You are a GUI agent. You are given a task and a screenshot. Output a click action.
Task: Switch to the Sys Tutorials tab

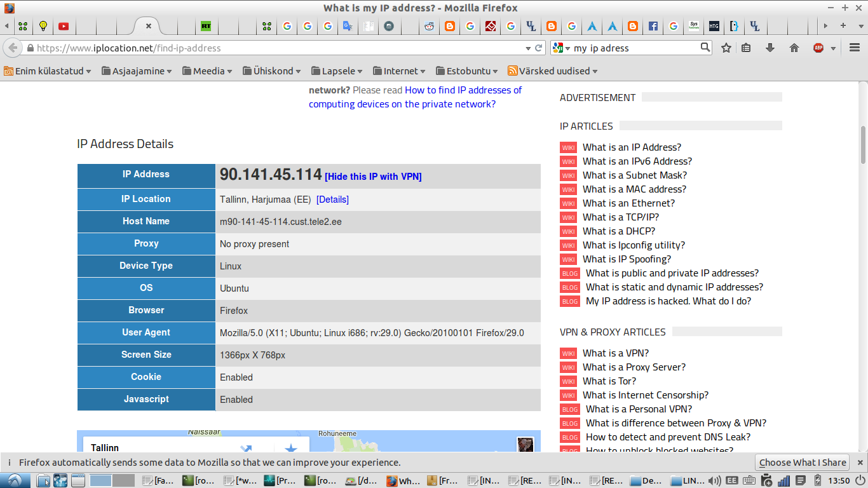[x=694, y=26]
